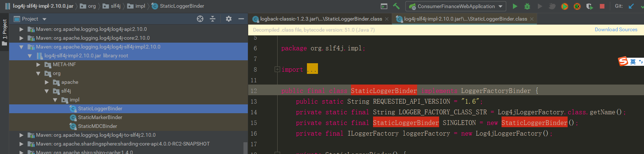Click the gray profiler hand icon

tap(552, 6)
